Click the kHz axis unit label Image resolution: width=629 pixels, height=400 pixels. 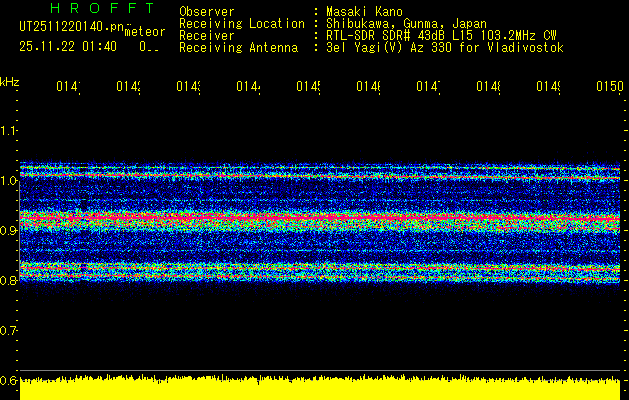(x=9, y=81)
